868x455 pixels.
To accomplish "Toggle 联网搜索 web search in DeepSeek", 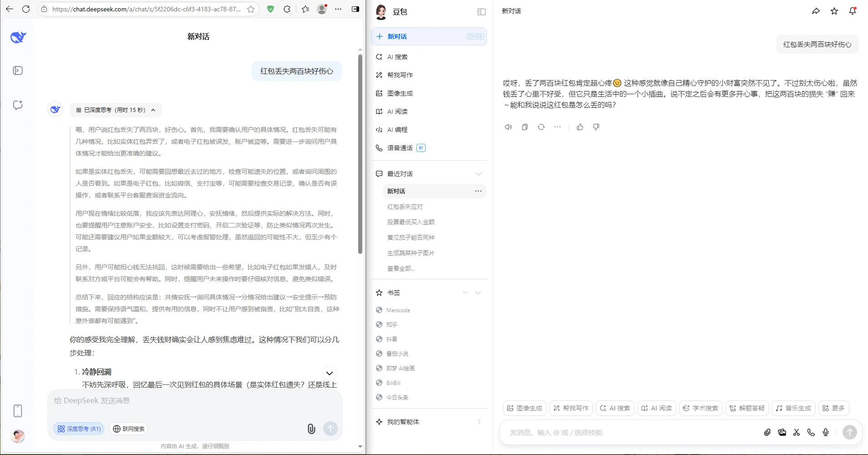I will pyautogui.click(x=128, y=429).
